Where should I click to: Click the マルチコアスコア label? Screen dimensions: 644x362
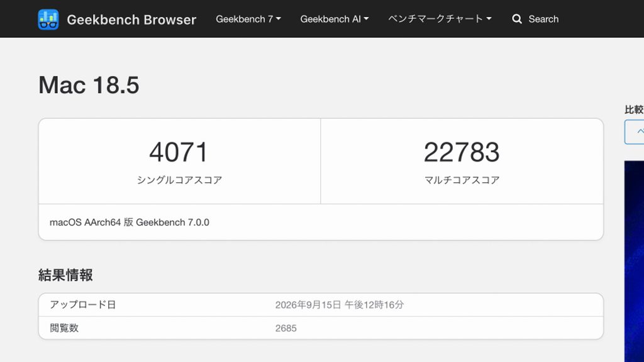tap(462, 180)
